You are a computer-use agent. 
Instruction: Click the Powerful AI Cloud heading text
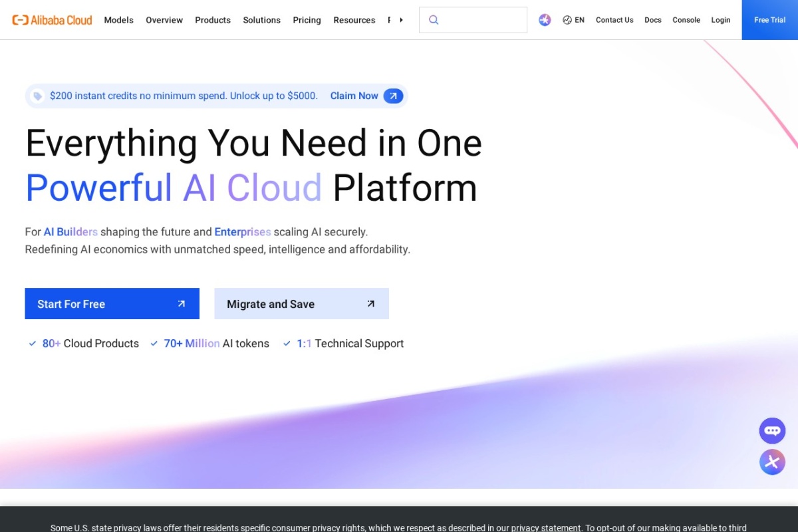pyautogui.click(x=174, y=188)
